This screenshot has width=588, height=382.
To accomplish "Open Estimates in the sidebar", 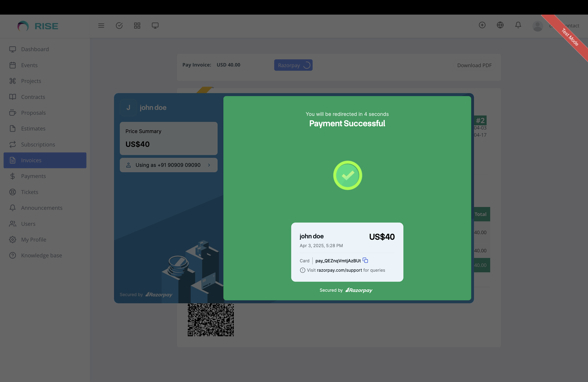I will point(45,129).
